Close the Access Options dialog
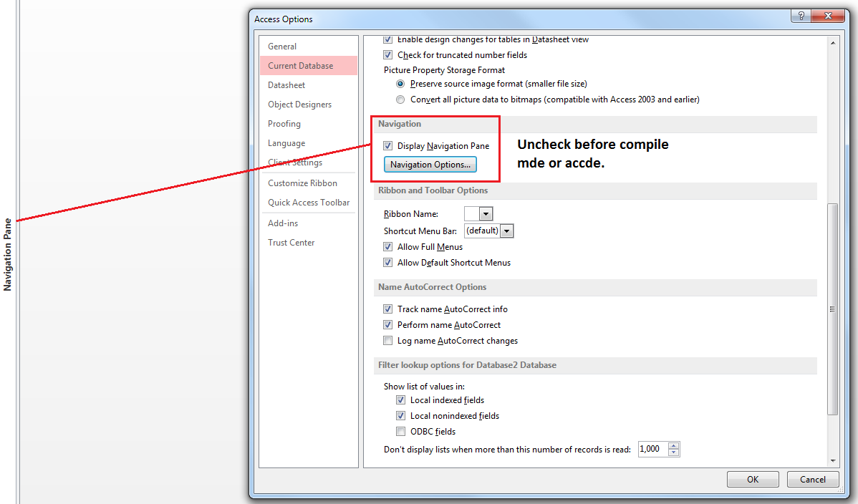The image size is (858, 504). pos(828,16)
